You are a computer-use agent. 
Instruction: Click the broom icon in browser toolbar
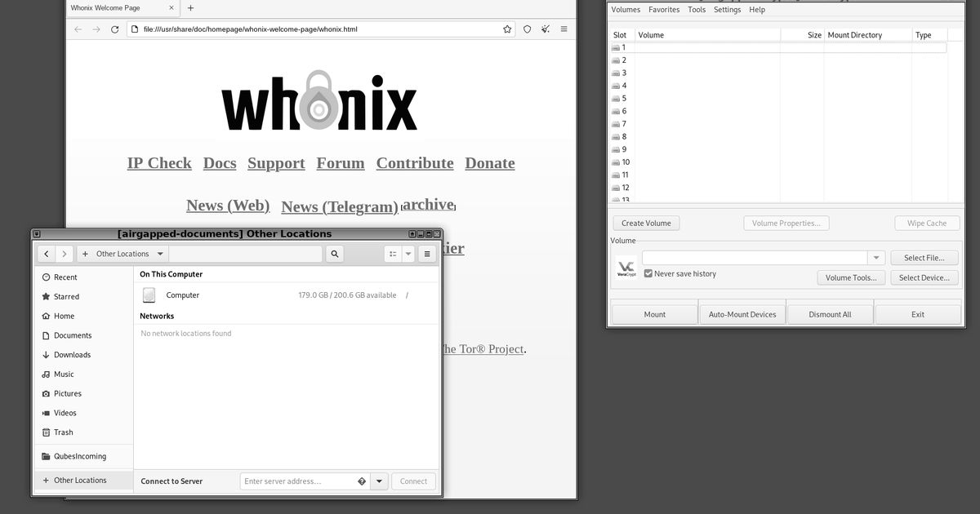coord(545,29)
